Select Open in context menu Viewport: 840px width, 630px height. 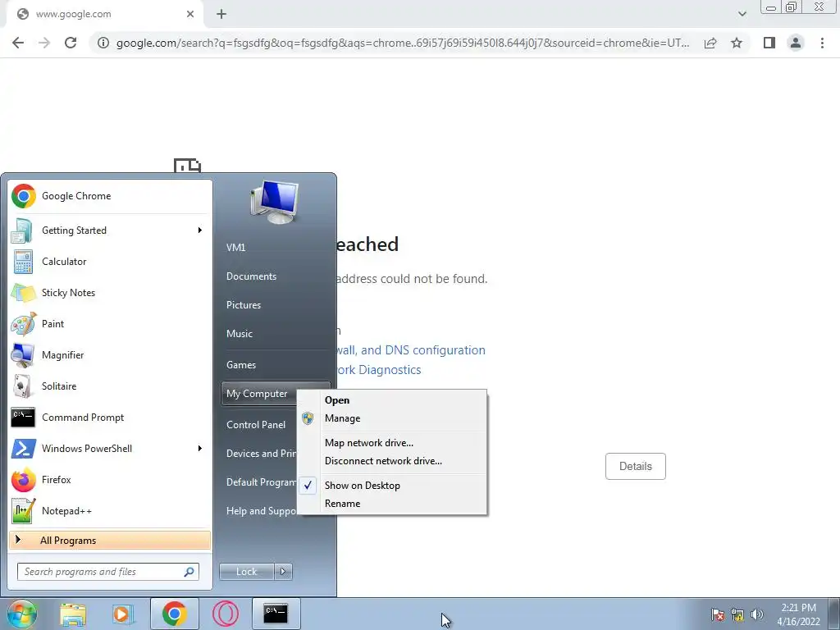click(x=391, y=400)
